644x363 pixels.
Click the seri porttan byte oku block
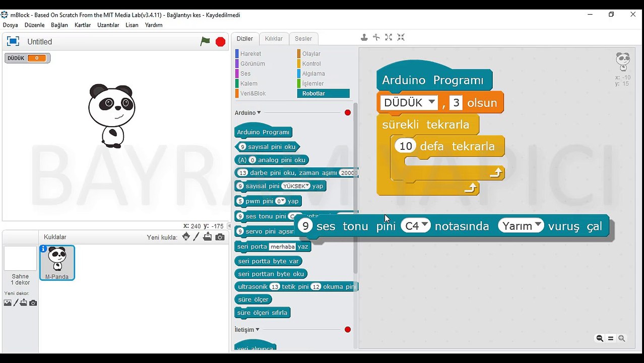[271, 274]
